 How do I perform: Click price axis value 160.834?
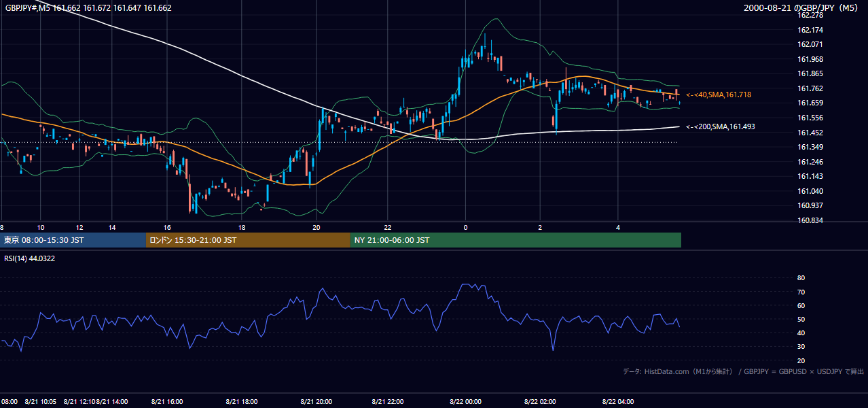pos(810,220)
